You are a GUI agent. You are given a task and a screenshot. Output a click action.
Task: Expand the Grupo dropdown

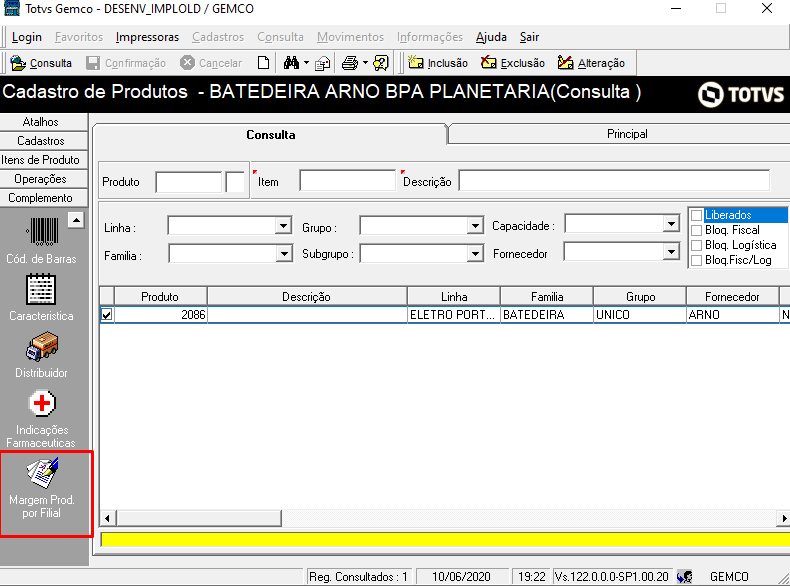pos(475,225)
